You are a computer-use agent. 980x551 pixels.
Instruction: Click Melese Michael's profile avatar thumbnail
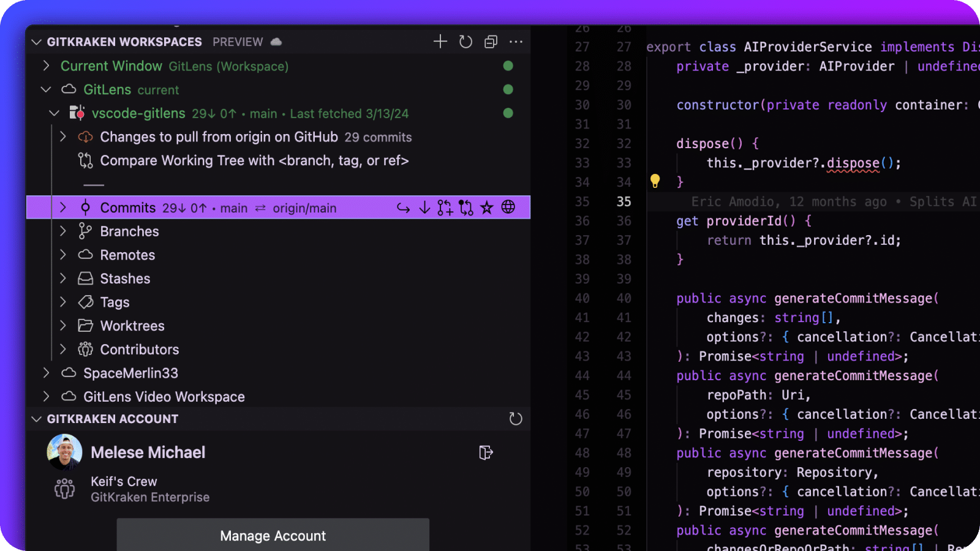[x=64, y=452]
